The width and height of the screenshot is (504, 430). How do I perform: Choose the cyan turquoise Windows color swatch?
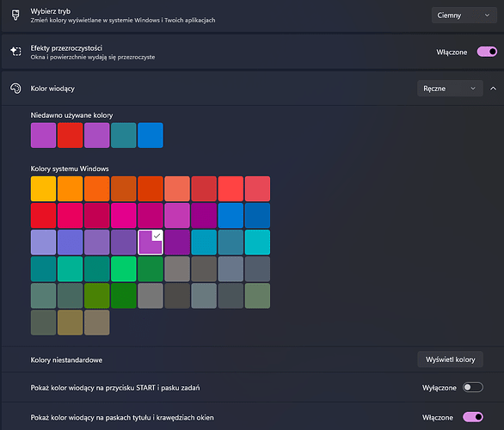click(257, 243)
